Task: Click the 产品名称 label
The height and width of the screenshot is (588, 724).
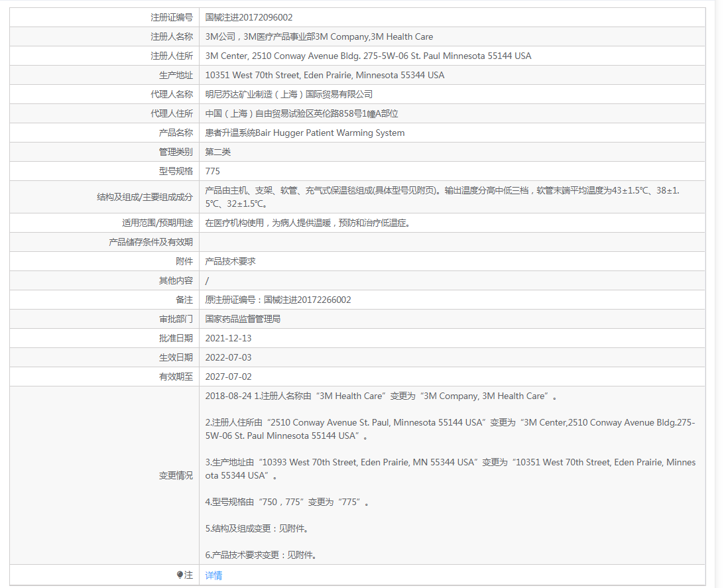Action: pos(176,133)
